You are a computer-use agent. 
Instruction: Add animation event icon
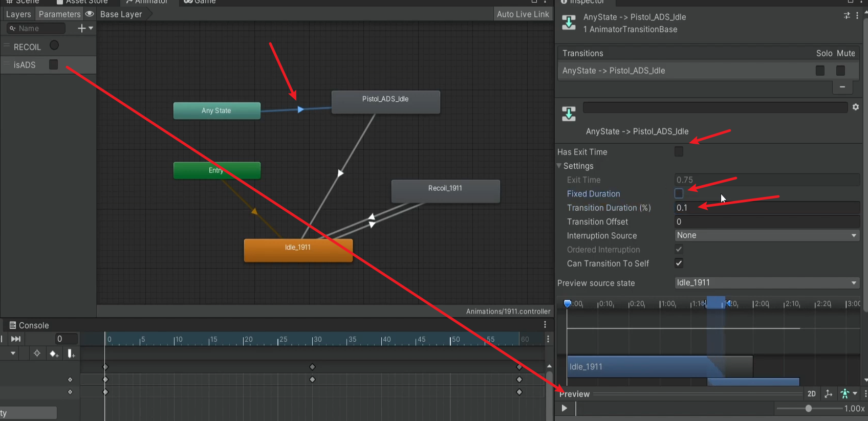click(x=71, y=353)
